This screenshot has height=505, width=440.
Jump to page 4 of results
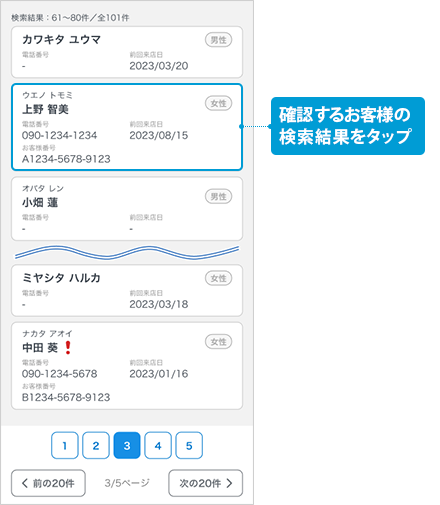tap(158, 445)
